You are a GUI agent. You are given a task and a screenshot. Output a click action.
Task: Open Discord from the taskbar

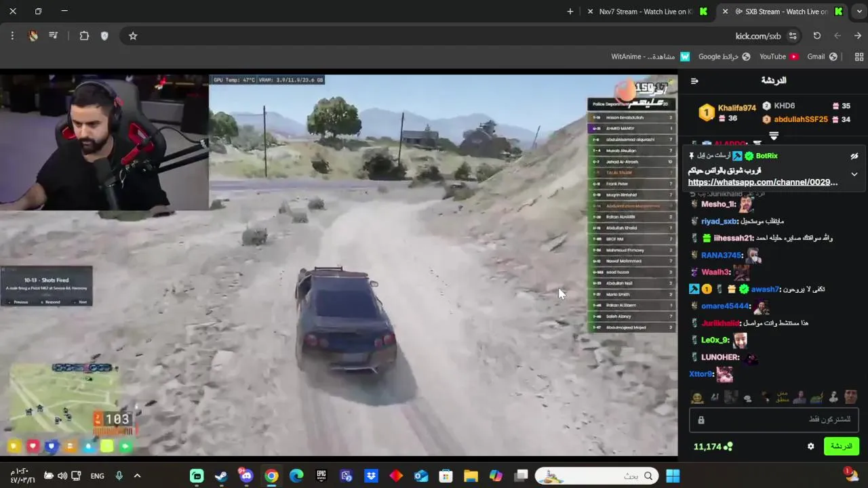[246, 476]
